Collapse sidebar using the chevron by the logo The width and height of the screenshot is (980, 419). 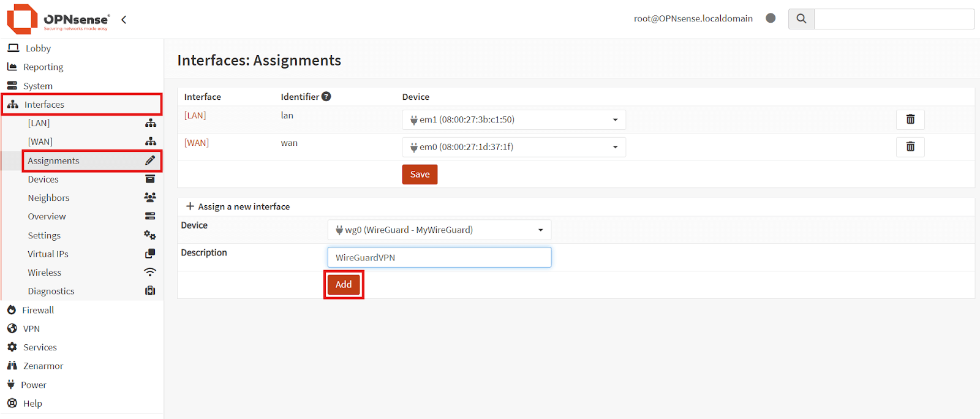124,20
